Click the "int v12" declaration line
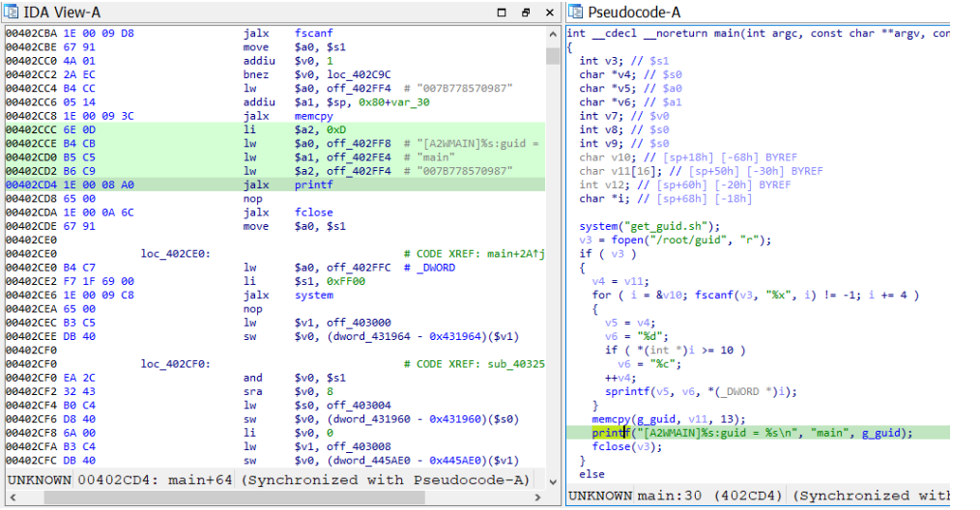The image size is (980, 510). coord(685,184)
